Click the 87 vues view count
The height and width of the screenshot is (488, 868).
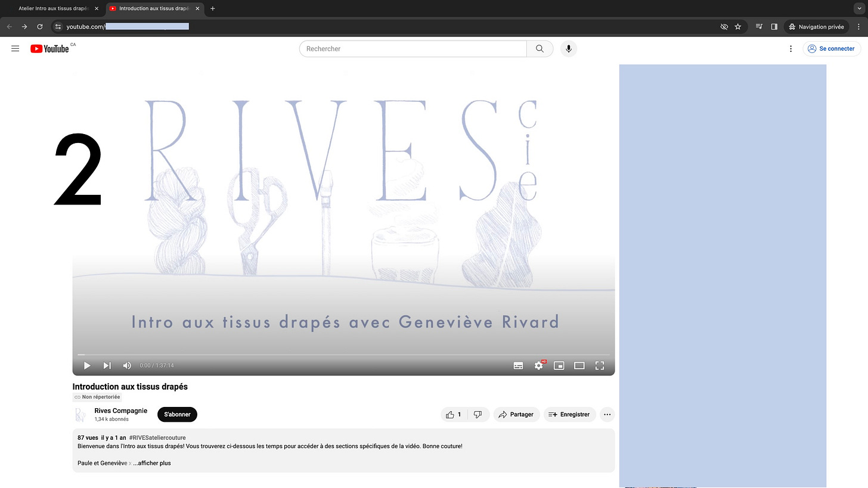pyautogui.click(x=88, y=437)
